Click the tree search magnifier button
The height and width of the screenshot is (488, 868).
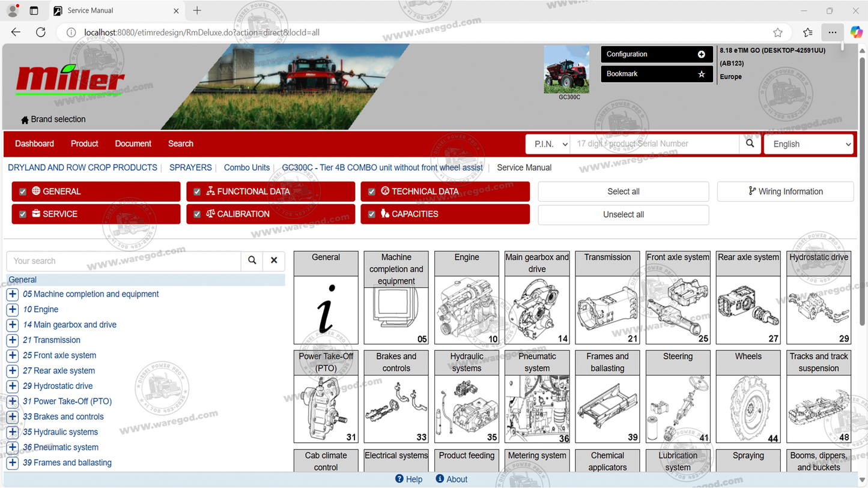pos(252,261)
